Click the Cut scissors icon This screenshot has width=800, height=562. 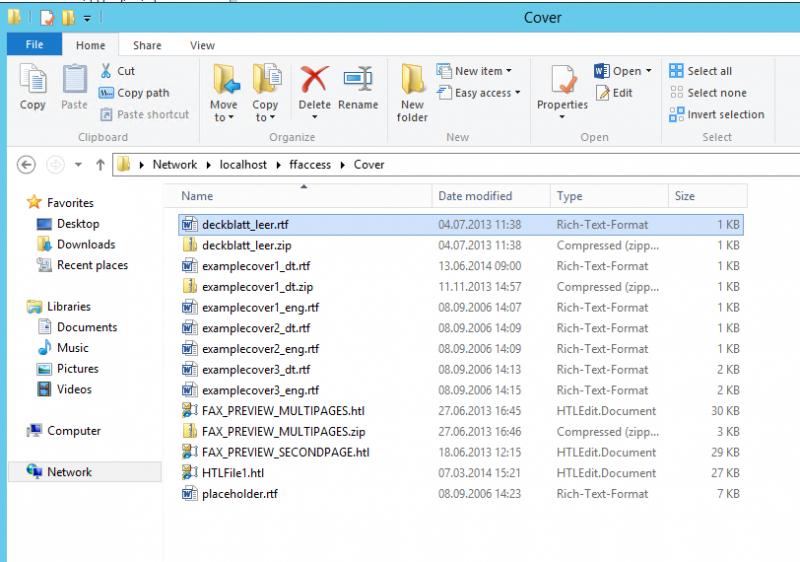tap(106, 71)
